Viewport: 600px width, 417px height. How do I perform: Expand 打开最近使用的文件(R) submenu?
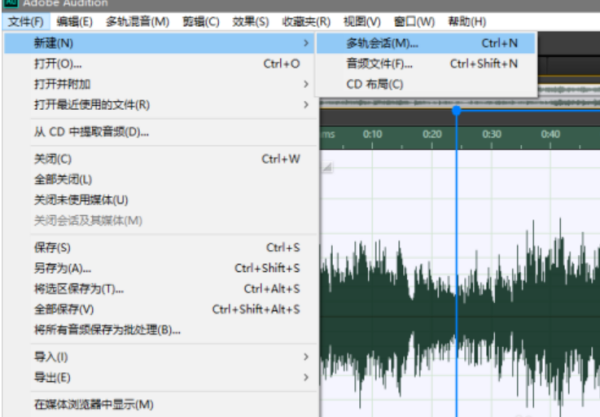coord(160,104)
